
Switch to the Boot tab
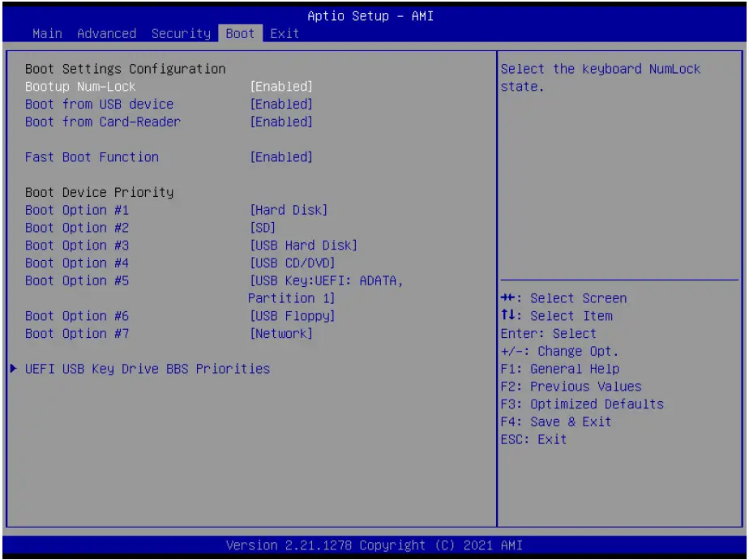coord(239,33)
